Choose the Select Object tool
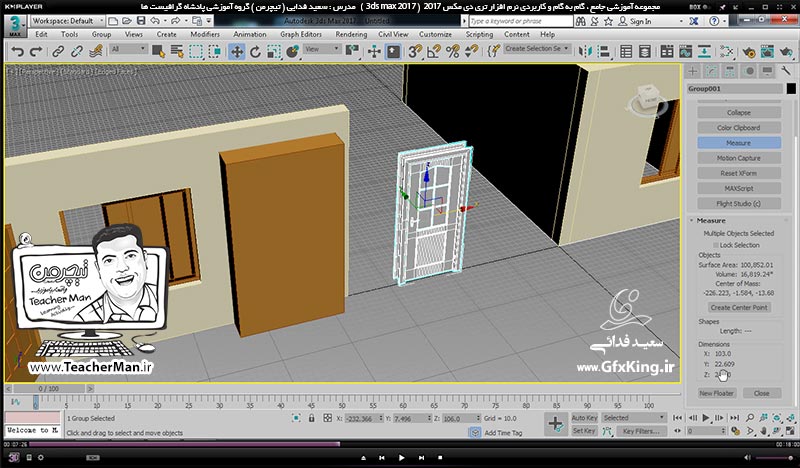Screen dimensions: 800x468 pos(158,52)
